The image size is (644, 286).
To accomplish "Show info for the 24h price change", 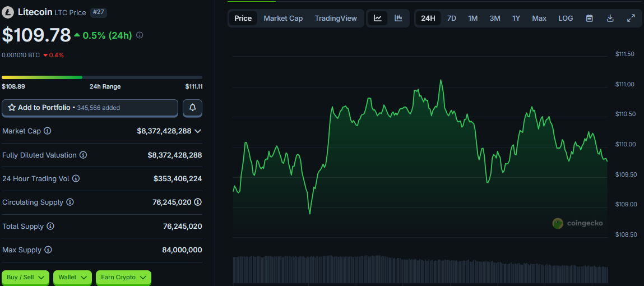I will (x=140, y=35).
